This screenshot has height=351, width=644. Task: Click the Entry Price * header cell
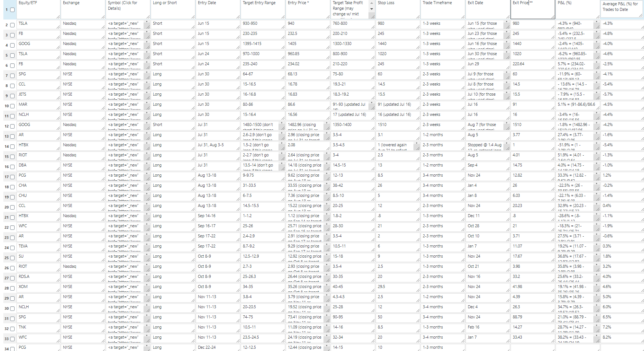pyautogui.click(x=308, y=9)
